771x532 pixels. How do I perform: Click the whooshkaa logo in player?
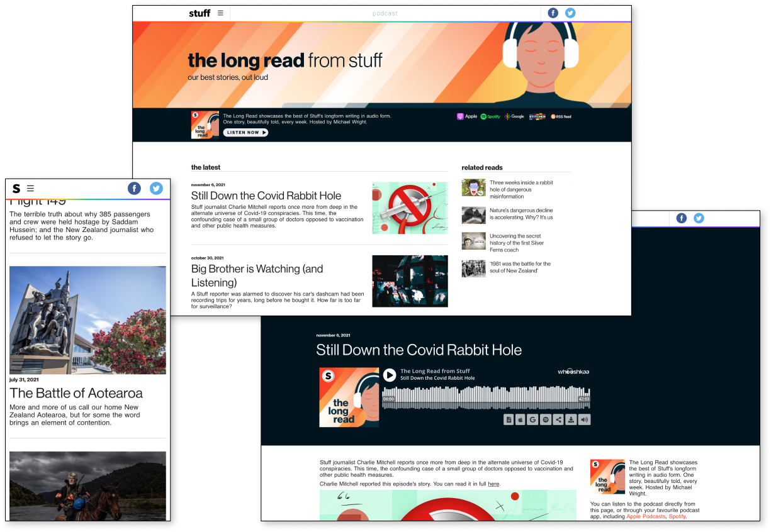point(573,371)
